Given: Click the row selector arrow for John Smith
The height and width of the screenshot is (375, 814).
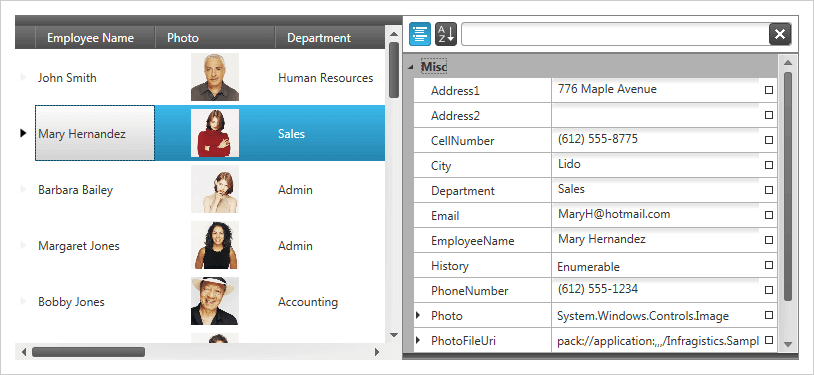Looking at the screenshot, I should pyautogui.click(x=23, y=77).
